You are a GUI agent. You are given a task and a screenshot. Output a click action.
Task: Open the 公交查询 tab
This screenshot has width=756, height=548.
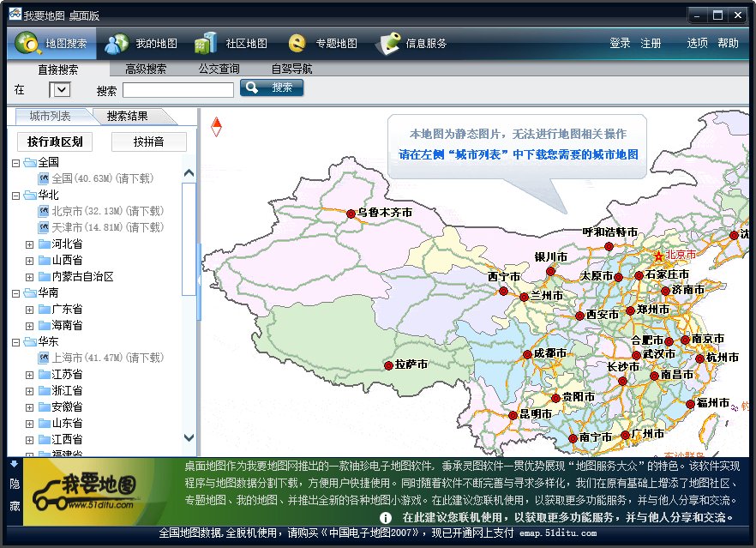218,68
